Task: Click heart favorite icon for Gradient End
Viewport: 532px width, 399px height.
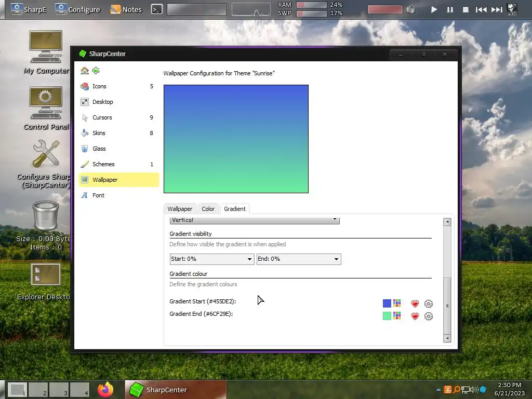Action: pyautogui.click(x=415, y=316)
